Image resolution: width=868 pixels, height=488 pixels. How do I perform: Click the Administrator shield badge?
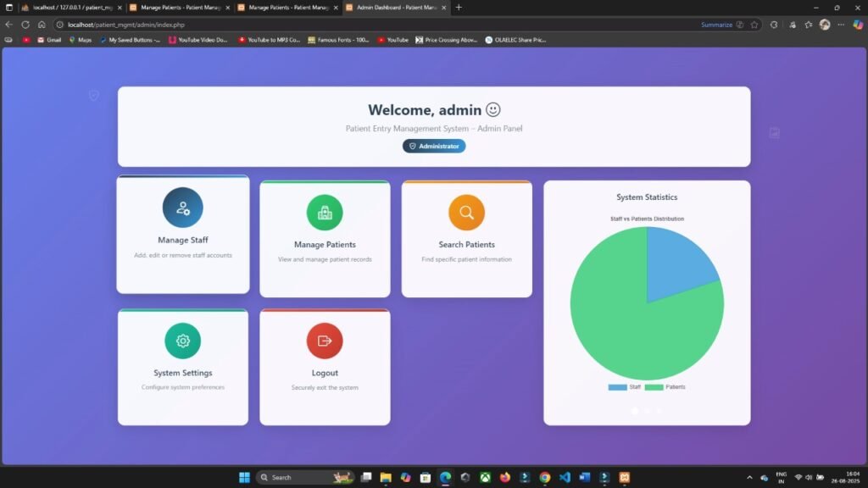[434, 146]
